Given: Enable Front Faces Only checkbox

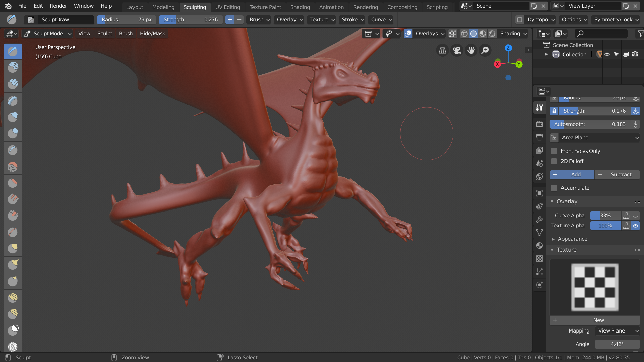Looking at the screenshot, I should 554,151.
